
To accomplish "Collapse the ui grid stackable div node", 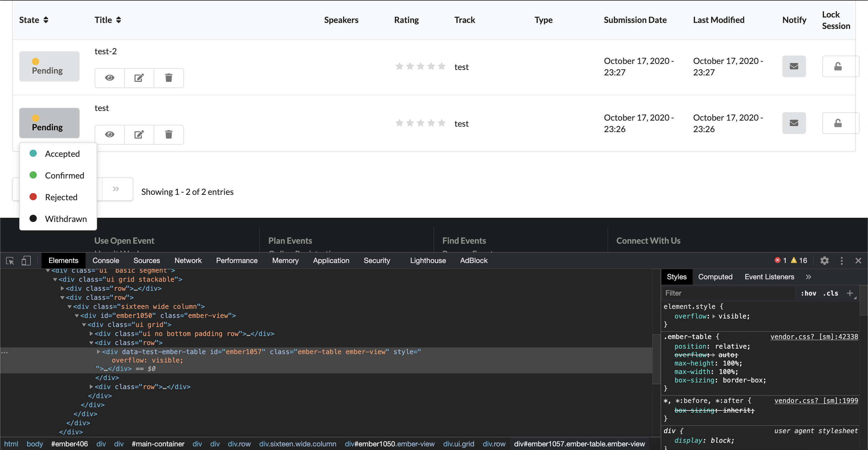I will [x=55, y=279].
